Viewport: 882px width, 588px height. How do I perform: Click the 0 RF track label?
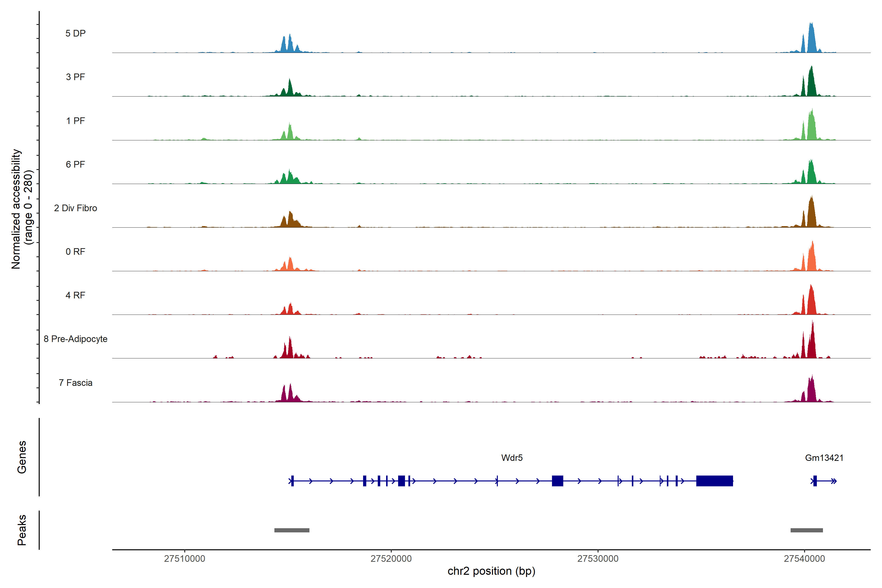pyautogui.click(x=75, y=252)
